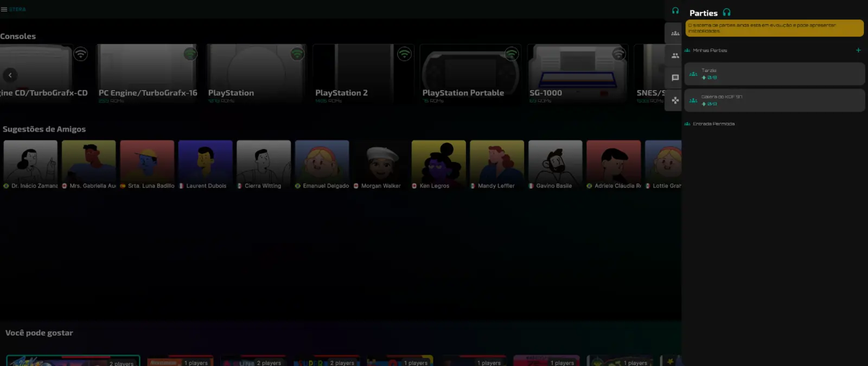This screenshot has width=868, height=366.
Task: Click the wifi icon on PC Engine/TurboGrafx-16 card
Action: (x=190, y=54)
